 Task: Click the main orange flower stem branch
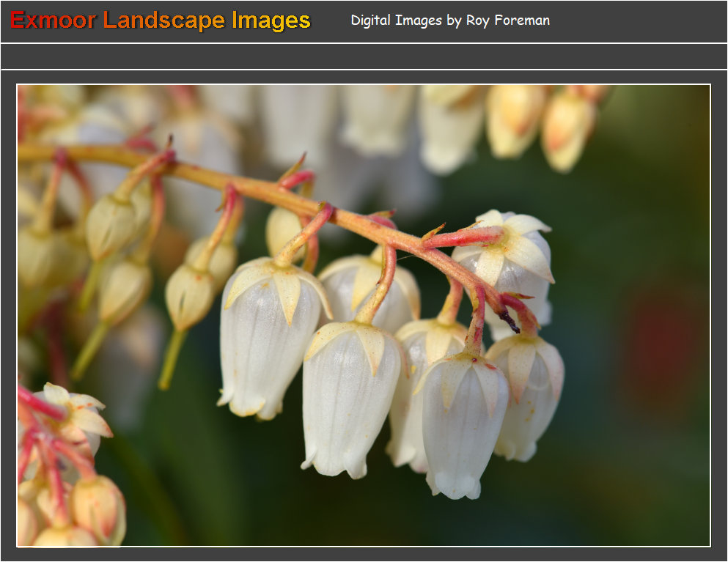242,183
